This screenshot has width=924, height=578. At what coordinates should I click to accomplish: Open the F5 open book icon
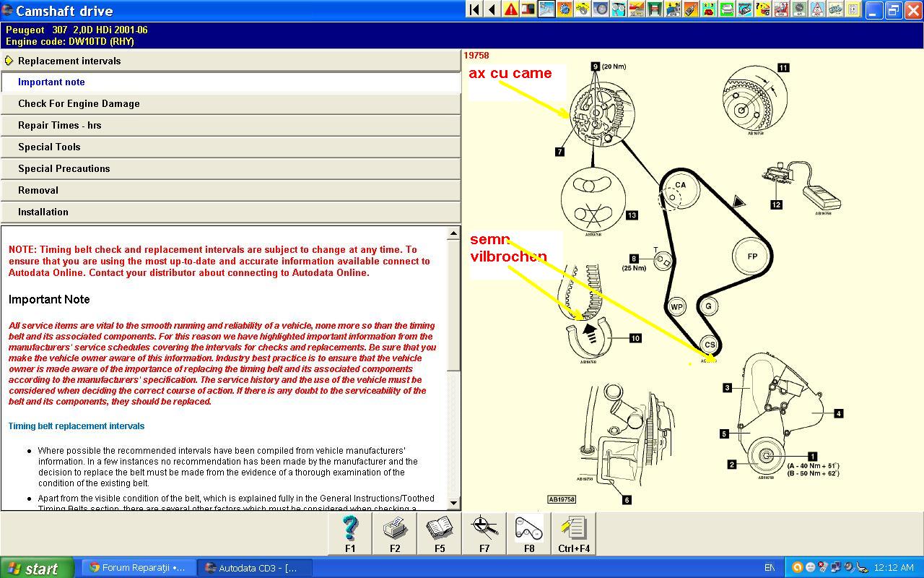click(x=440, y=534)
